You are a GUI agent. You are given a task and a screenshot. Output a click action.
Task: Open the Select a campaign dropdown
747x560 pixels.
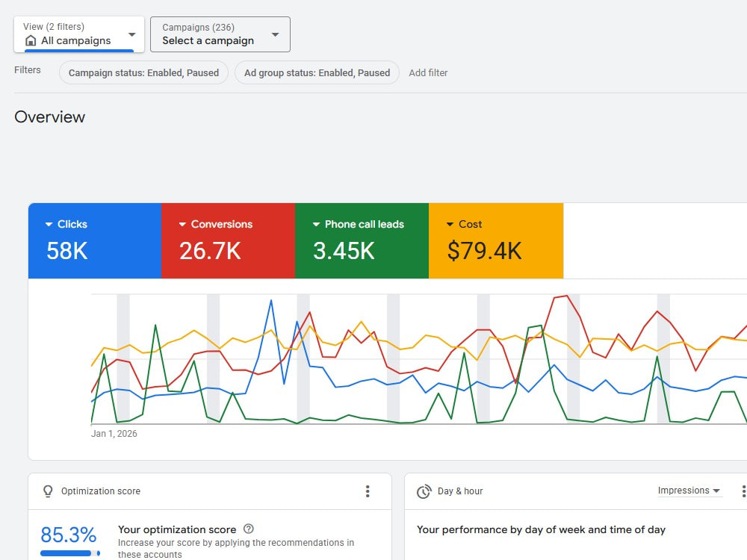220,34
